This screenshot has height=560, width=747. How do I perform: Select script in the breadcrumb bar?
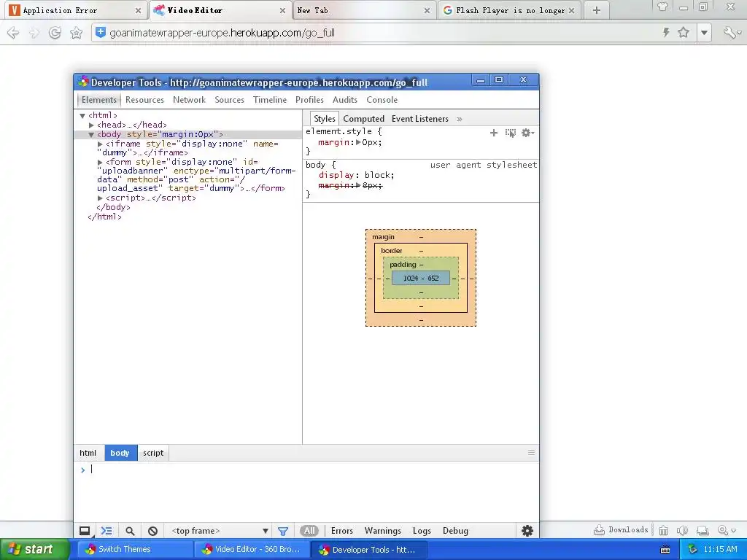pyautogui.click(x=153, y=453)
